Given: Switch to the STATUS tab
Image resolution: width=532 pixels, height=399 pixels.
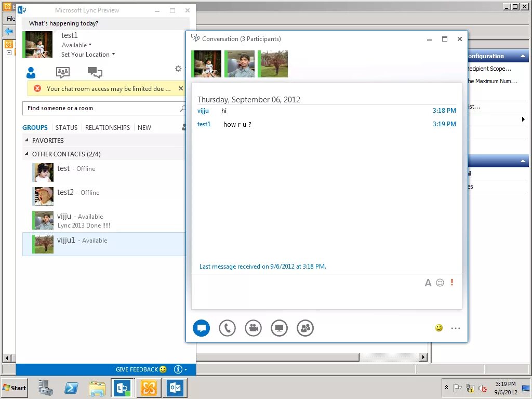Looking at the screenshot, I should tap(66, 128).
